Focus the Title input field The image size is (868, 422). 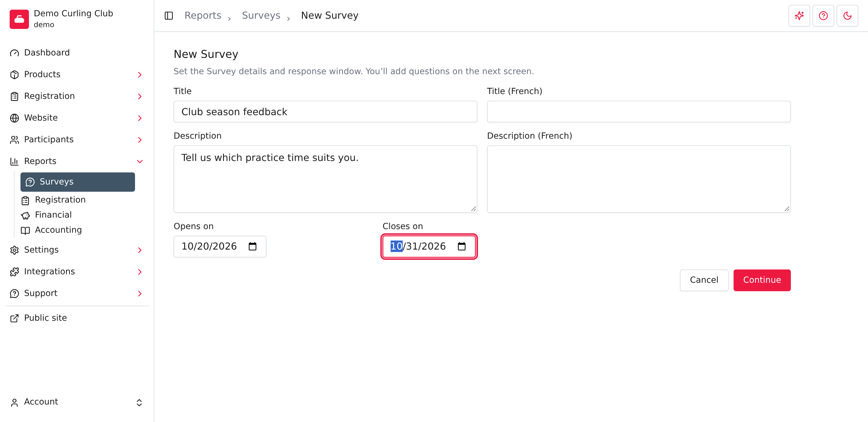[x=325, y=112]
